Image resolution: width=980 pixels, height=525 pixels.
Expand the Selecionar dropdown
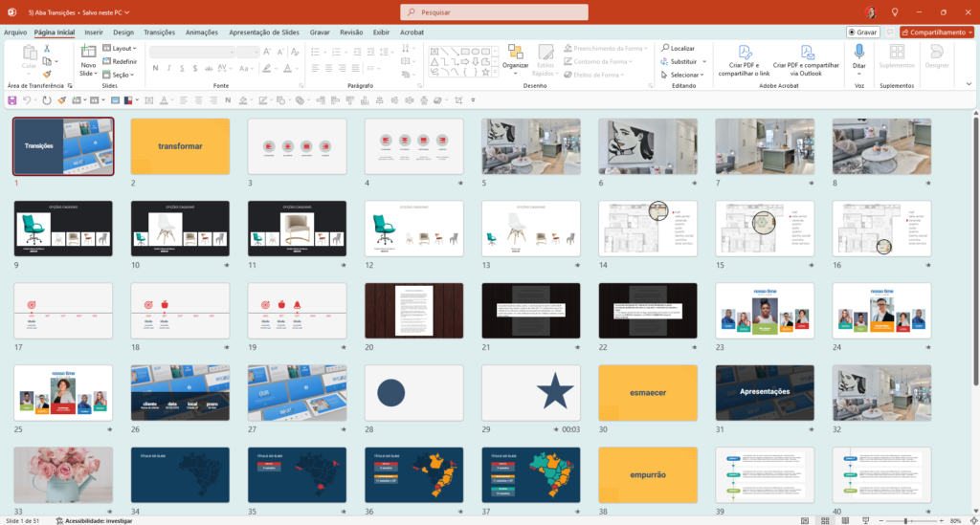coord(683,75)
